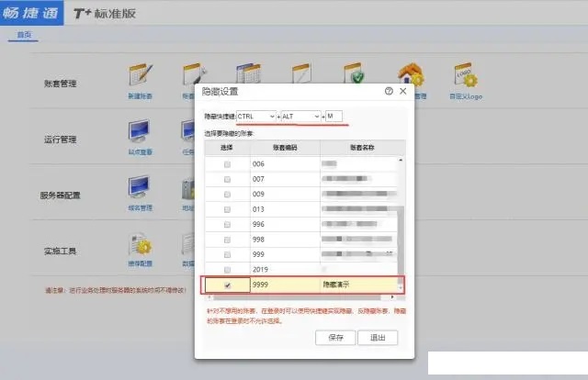This screenshot has height=380, width=588.
Task: Click the 选择 column header
Action: [227, 148]
